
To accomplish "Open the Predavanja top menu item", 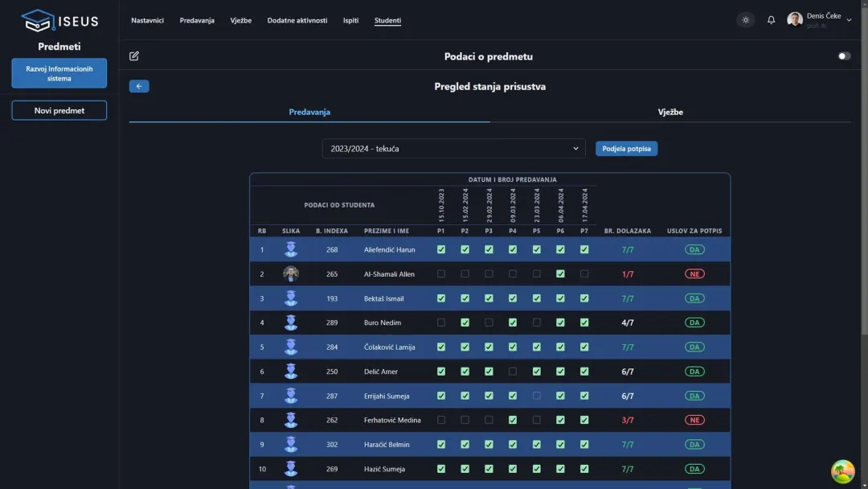I will click(197, 20).
